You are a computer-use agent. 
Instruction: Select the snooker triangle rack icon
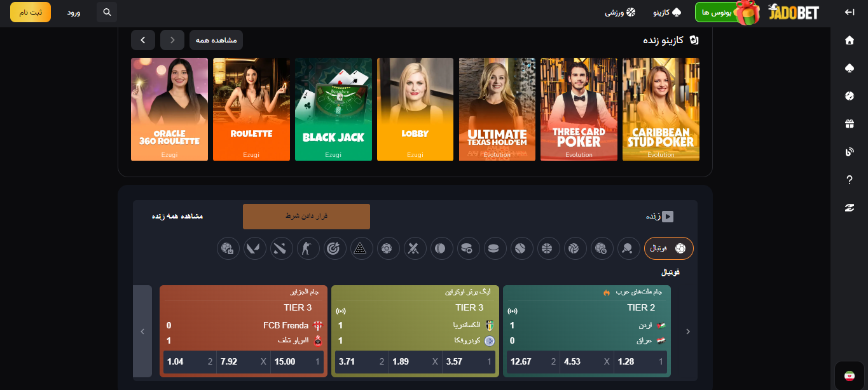coord(361,248)
